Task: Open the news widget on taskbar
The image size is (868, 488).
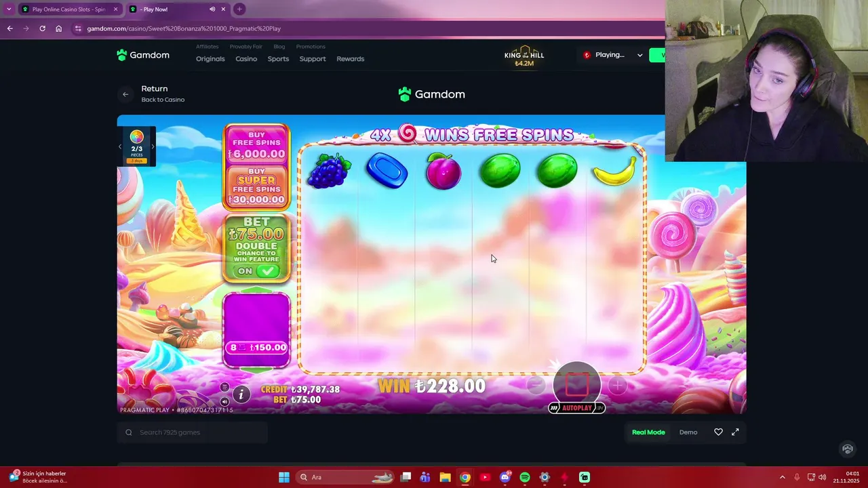Action: point(39,477)
